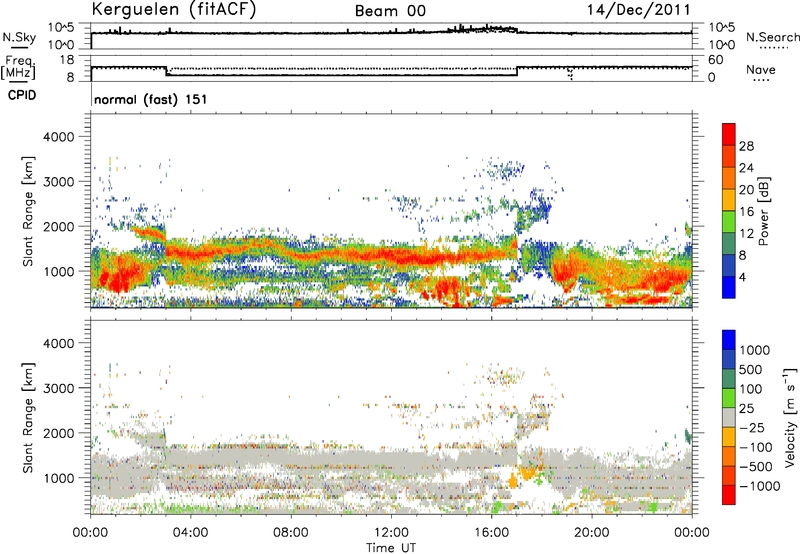
Task: Click the '500' velocity color bar tick label
Action: 751,370
